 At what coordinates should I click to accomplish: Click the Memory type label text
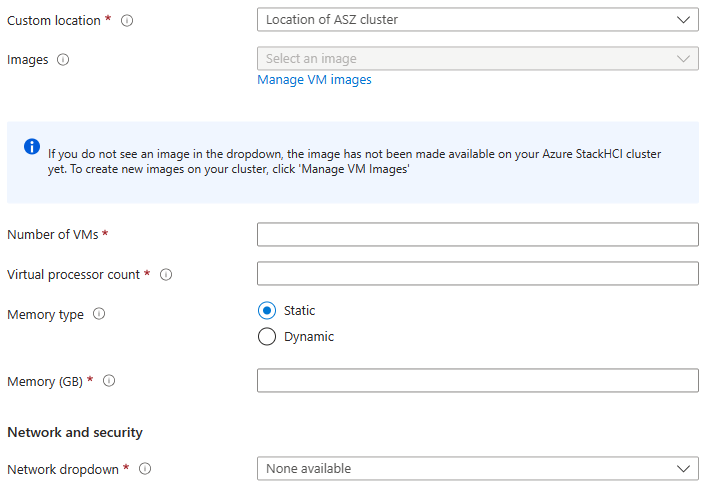click(x=45, y=314)
